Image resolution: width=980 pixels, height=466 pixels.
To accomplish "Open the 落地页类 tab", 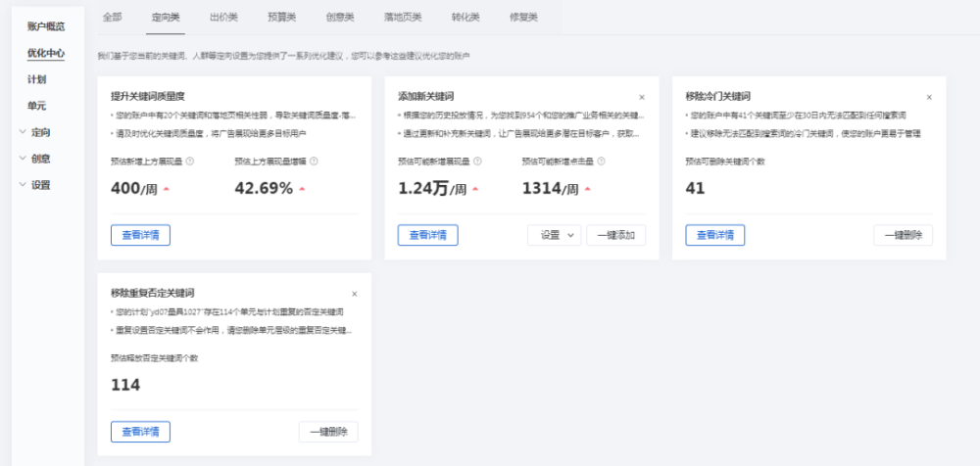I will click(404, 18).
